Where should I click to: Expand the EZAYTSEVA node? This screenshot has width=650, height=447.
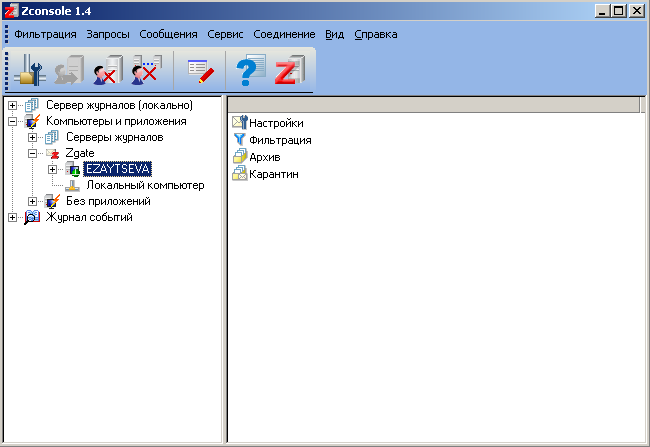coord(52,169)
